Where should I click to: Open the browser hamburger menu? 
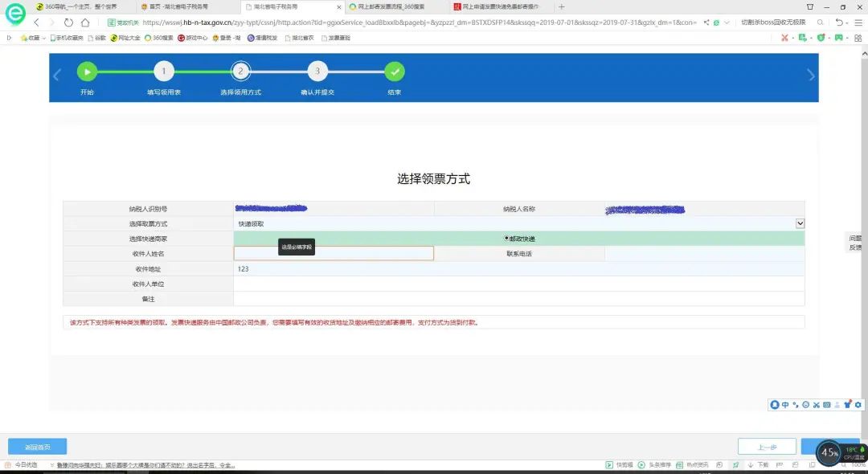[858, 22]
